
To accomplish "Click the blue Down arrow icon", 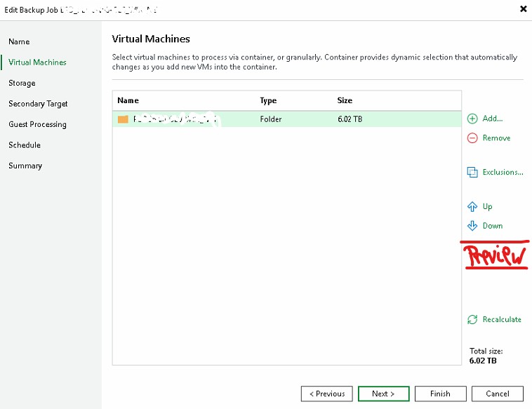I will coord(472,226).
